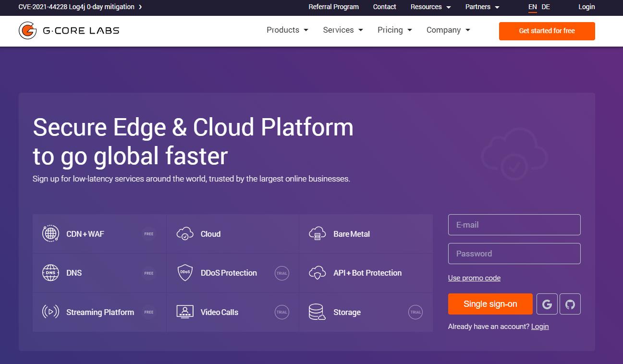Image resolution: width=623 pixels, height=364 pixels.
Task: Sign on with Google icon button
Action: click(x=547, y=304)
